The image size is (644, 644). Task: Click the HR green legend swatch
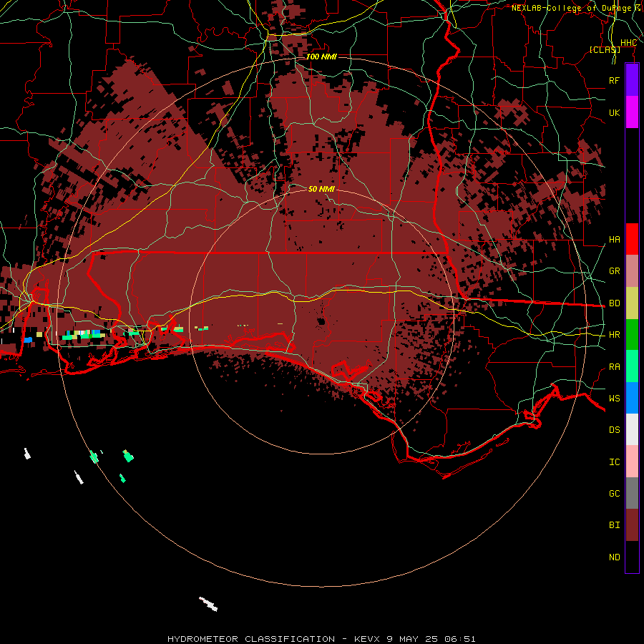(632, 335)
